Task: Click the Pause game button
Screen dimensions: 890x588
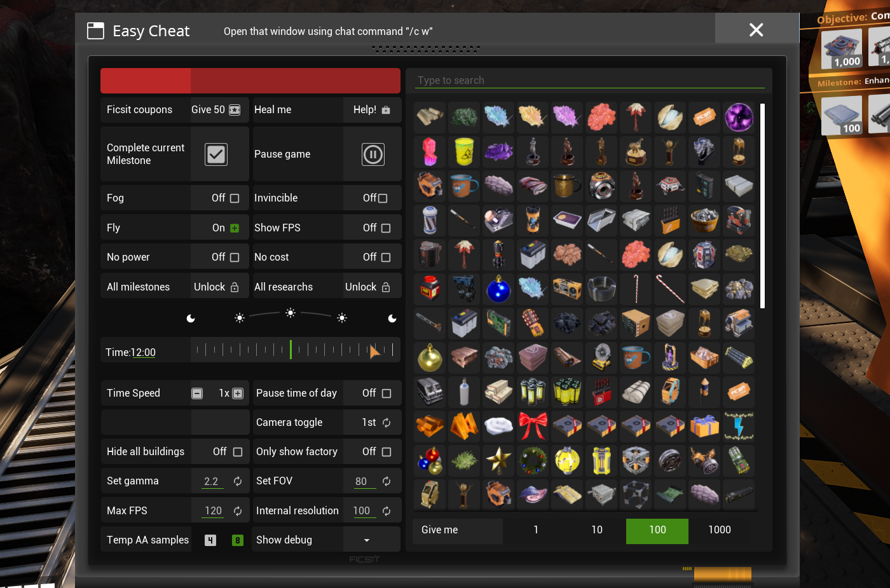Action: (x=373, y=154)
